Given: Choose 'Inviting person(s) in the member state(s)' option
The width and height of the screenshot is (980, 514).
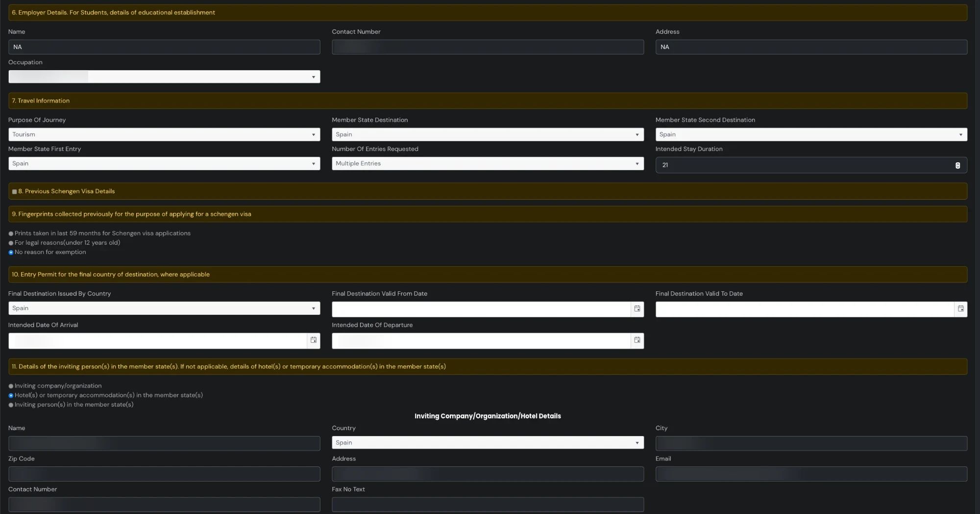Looking at the screenshot, I should click(x=11, y=405).
